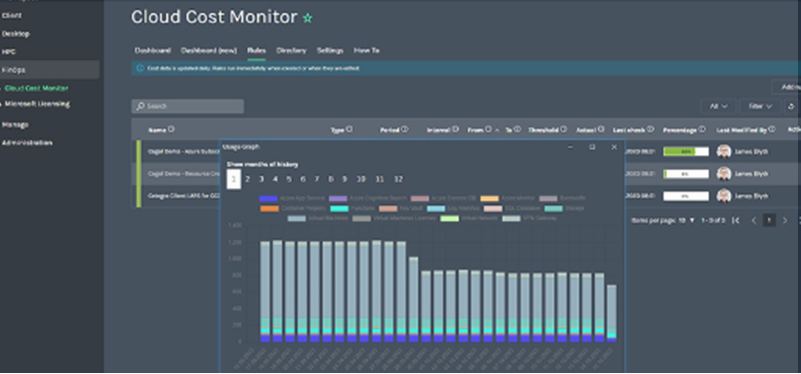Viewport: 801px width, 374px height.
Task: Go to the previous page arrow
Action: point(753,220)
